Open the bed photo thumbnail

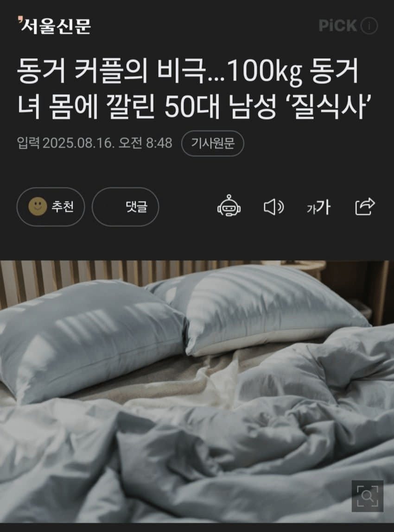[197, 392]
